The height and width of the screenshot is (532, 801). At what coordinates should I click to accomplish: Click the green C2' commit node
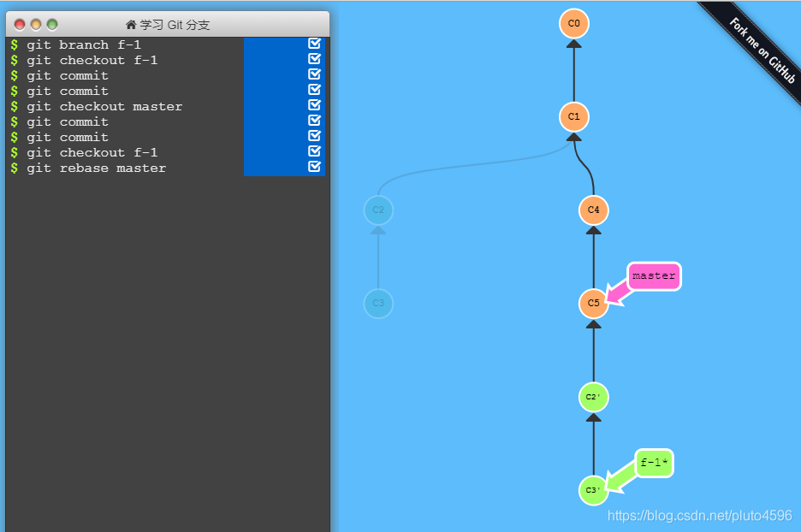pyautogui.click(x=593, y=397)
